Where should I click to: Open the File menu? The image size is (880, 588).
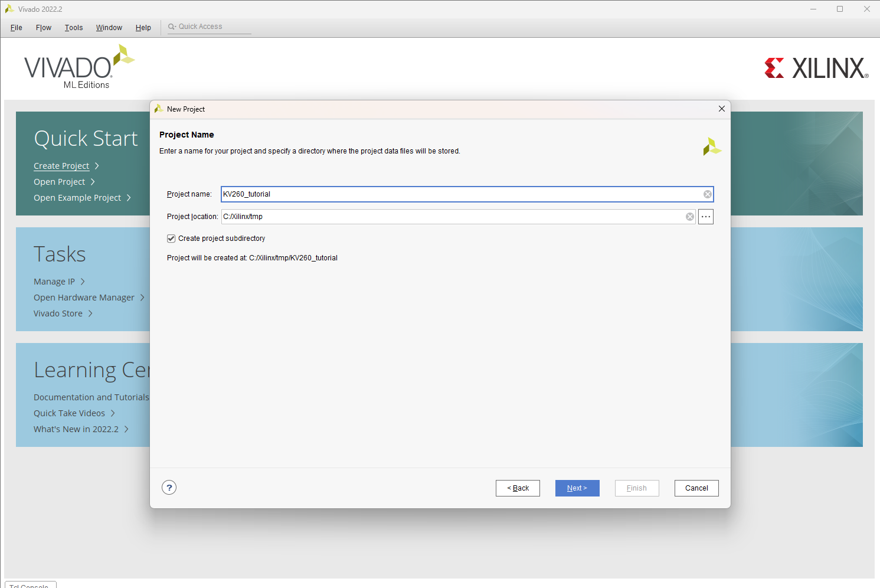tap(17, 28)
